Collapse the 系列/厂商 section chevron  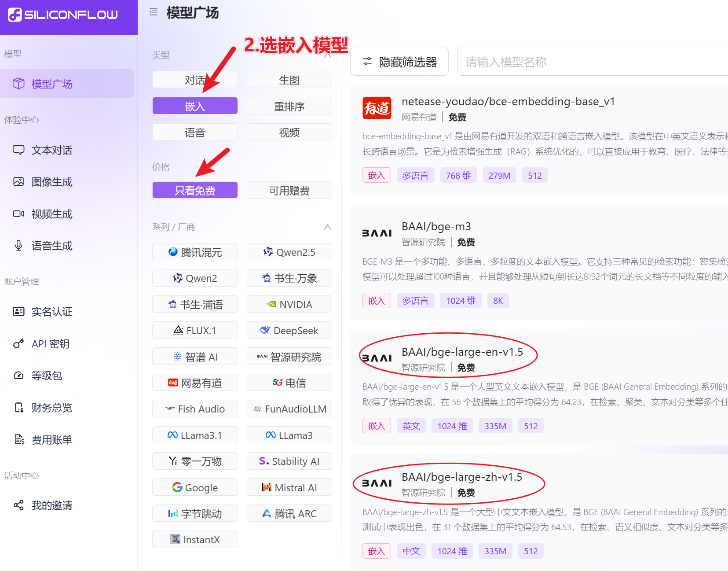point(327,227)
